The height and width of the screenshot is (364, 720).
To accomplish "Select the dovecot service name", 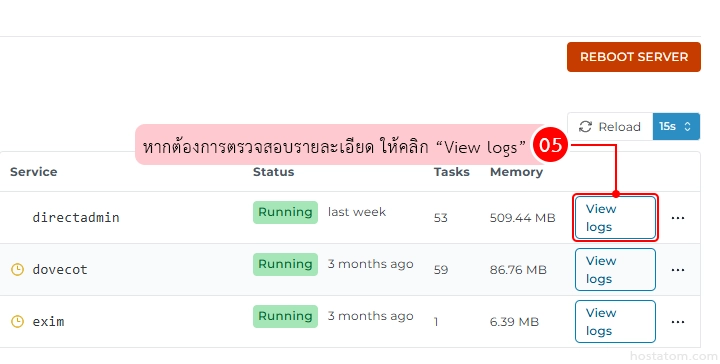I will (x=60, y=269).
